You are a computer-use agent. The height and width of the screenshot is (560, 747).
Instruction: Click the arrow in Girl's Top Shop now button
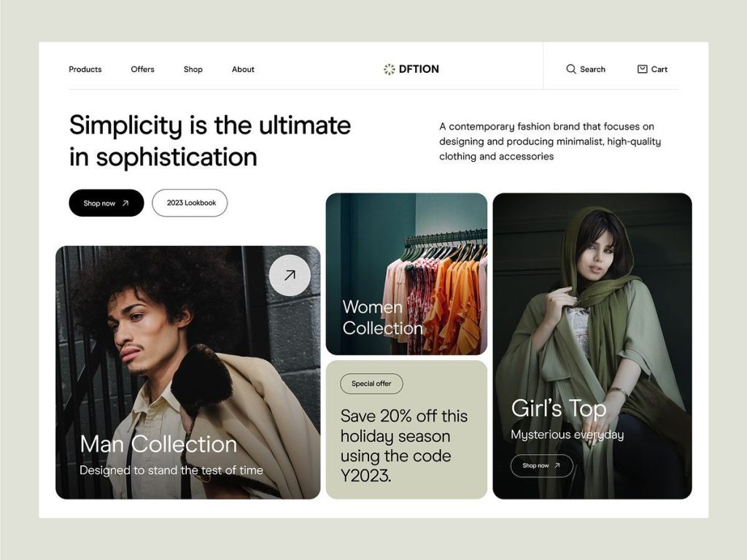[x=557, y=465]
